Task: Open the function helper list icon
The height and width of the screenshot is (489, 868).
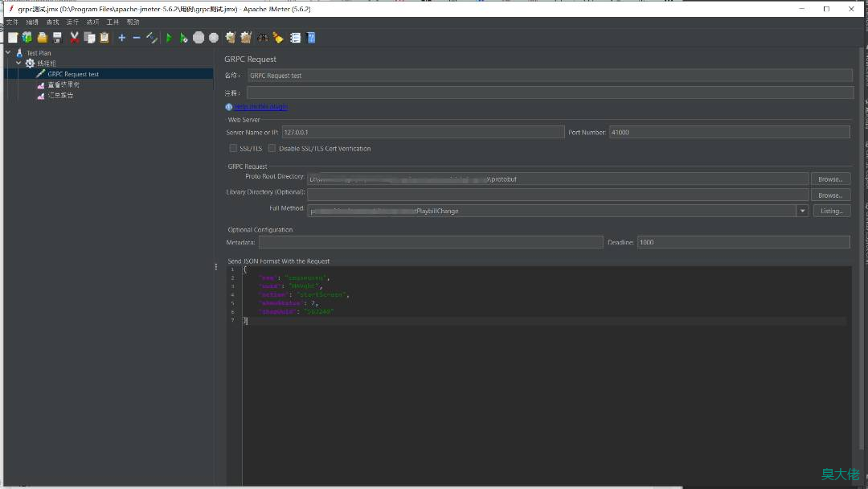Action: click(296, 38)
